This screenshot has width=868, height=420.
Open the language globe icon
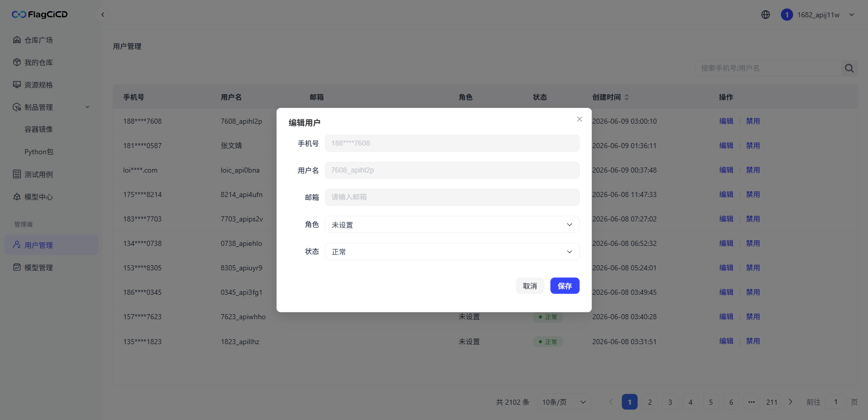(765, 15)
